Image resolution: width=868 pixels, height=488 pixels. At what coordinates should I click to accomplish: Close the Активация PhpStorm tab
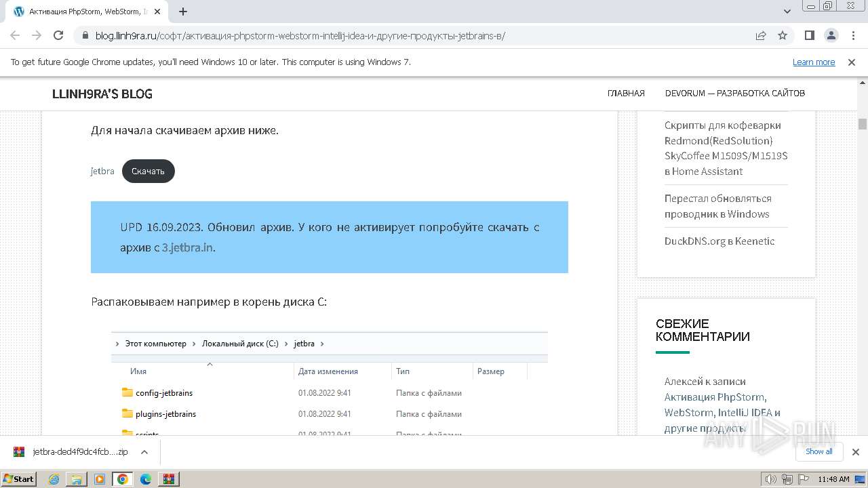157,12
